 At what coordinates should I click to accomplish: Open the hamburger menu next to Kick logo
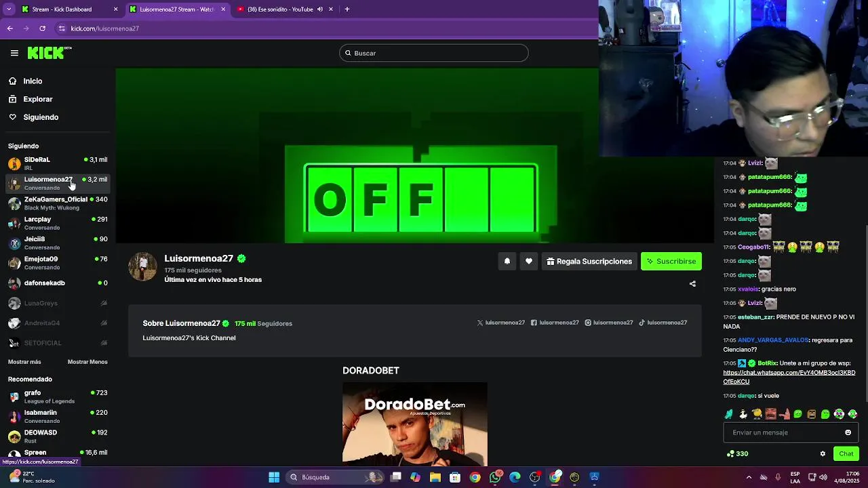[14, 53]
